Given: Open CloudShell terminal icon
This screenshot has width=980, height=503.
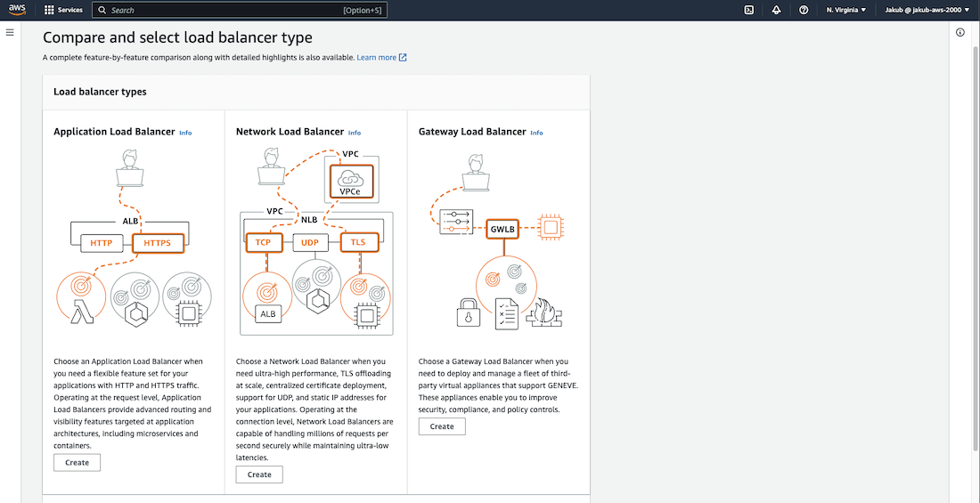Looking at the screenshot, I should [x=749, y=10].
